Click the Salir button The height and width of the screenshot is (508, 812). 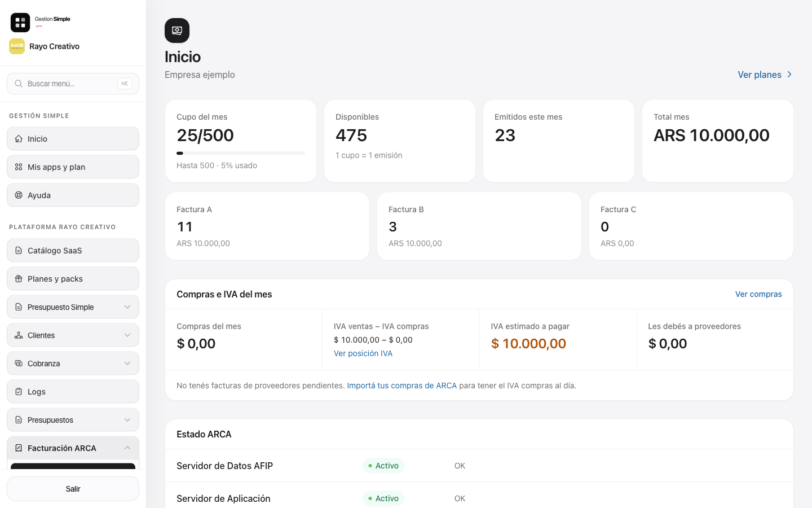point(73,489)
